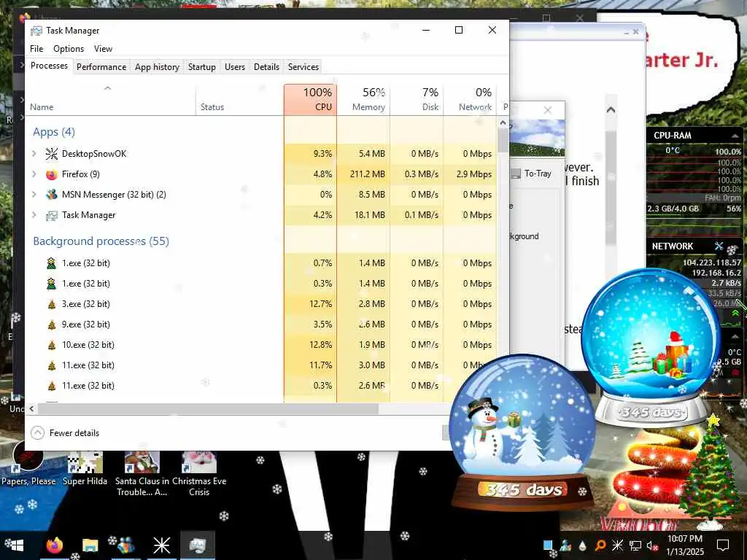
Task: Click the vertical scrollbar up arrow in process list
Action: (x=503, y=122)
